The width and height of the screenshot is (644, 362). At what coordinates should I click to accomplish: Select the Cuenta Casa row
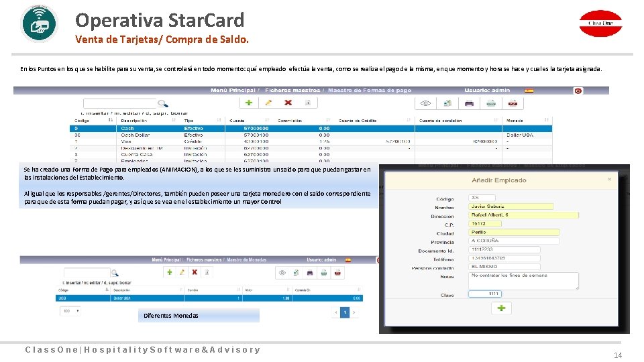tap(311, 155)
